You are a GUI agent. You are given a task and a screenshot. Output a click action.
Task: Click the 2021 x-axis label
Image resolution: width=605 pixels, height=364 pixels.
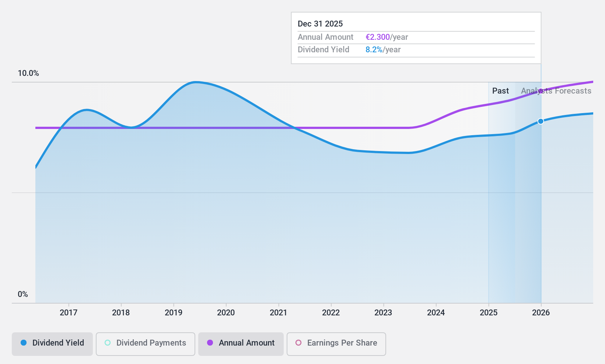279,313
